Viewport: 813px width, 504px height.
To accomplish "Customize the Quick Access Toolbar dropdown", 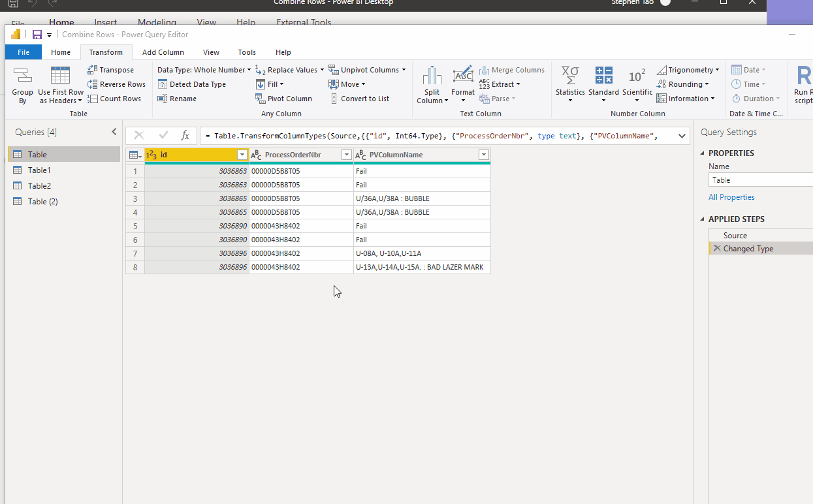I will [49, 35].
